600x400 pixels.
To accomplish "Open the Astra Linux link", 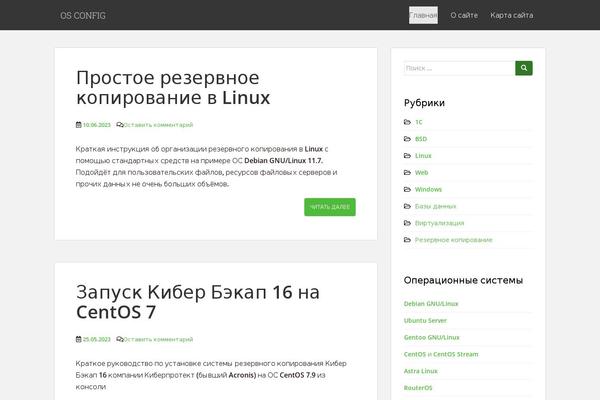I will 421,371.
